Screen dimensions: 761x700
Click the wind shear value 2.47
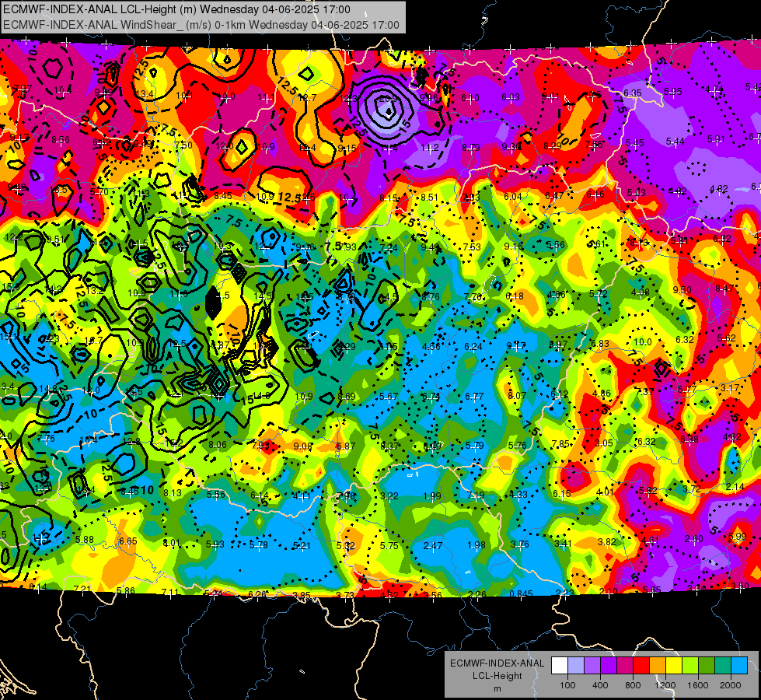(432, 546)
